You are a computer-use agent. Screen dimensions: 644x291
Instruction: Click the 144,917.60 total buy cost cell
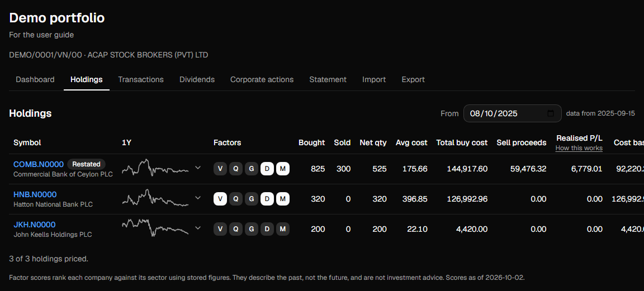(x=467, y=169)
